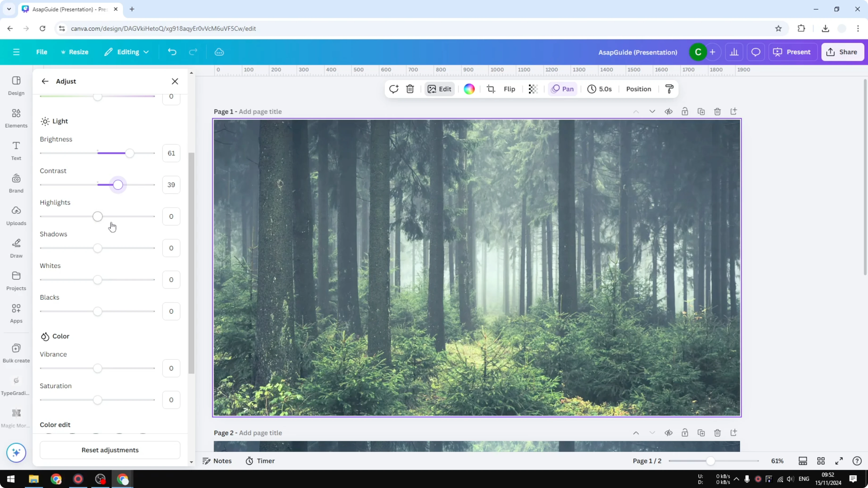The width and height of the screenshot is (868, 488).
Task: Delete the selected forest image
Action: tap(410, 89)
